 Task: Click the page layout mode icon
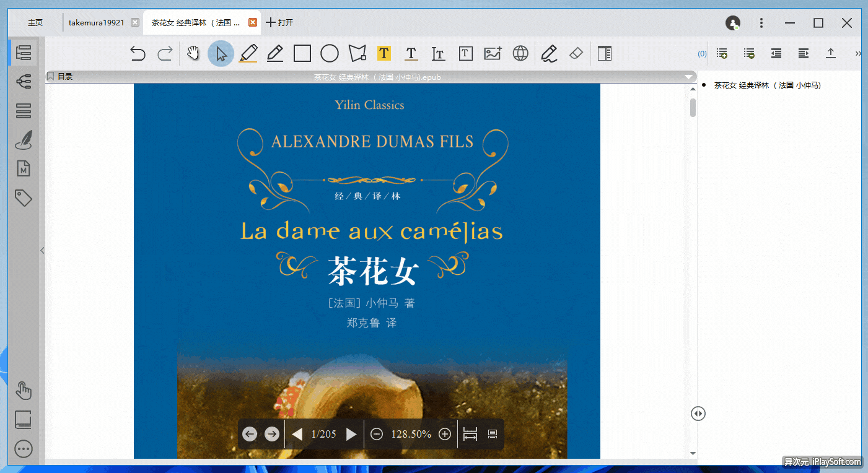(x=493, y=435)
